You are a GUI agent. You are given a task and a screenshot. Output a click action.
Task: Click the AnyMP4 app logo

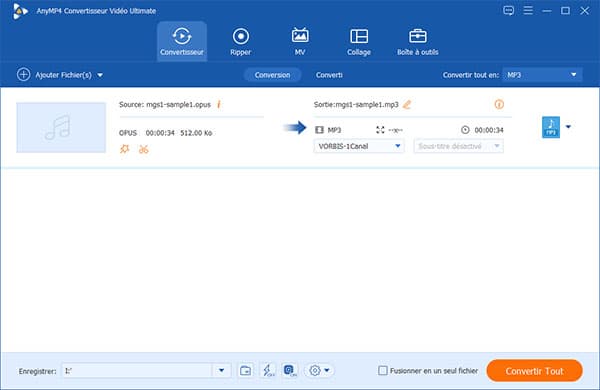pos(20,11)
